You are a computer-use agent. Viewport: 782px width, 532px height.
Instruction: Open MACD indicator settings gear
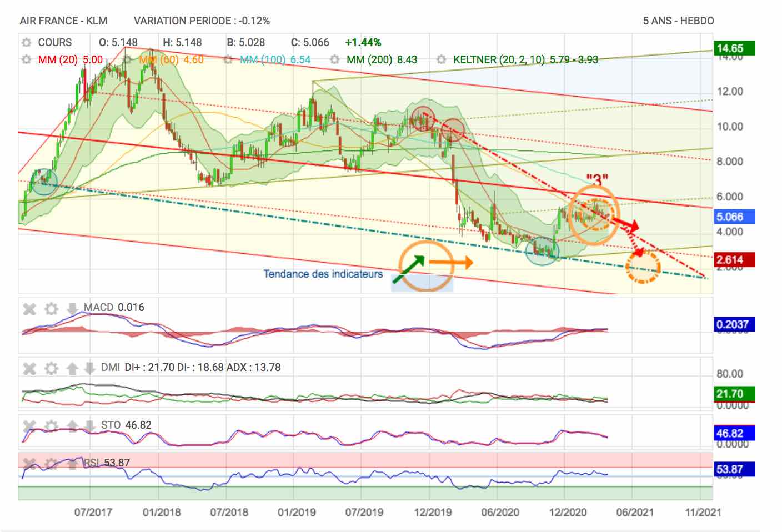(51, 309)
